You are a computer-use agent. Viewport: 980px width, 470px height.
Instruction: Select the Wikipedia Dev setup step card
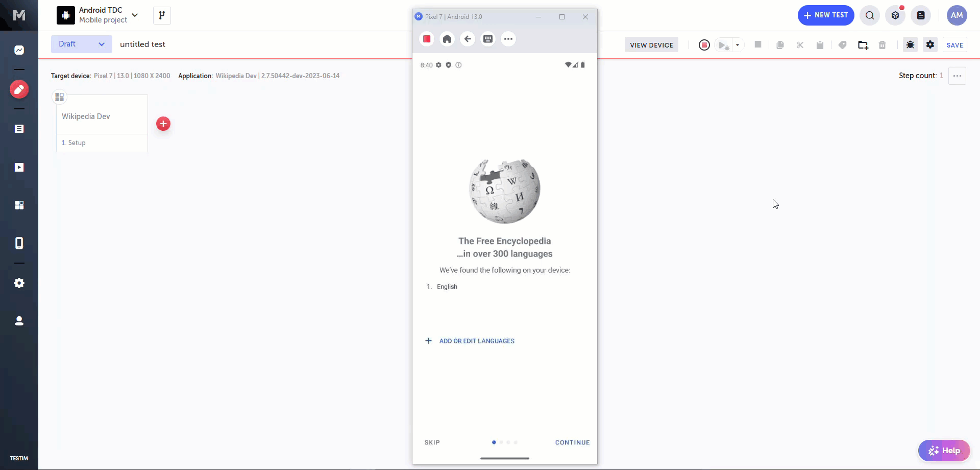pyautogui.click(x=102, y=123)
